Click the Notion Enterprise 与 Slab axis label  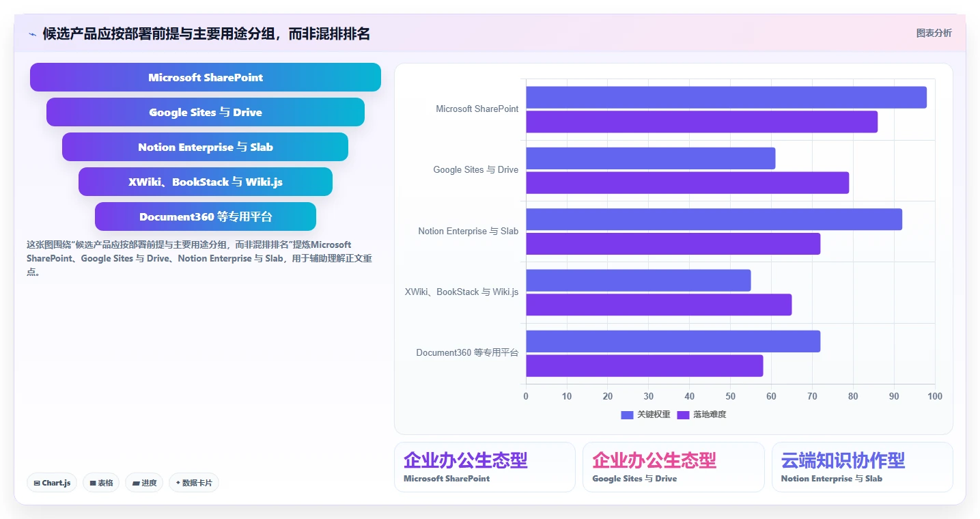(468, 231)
